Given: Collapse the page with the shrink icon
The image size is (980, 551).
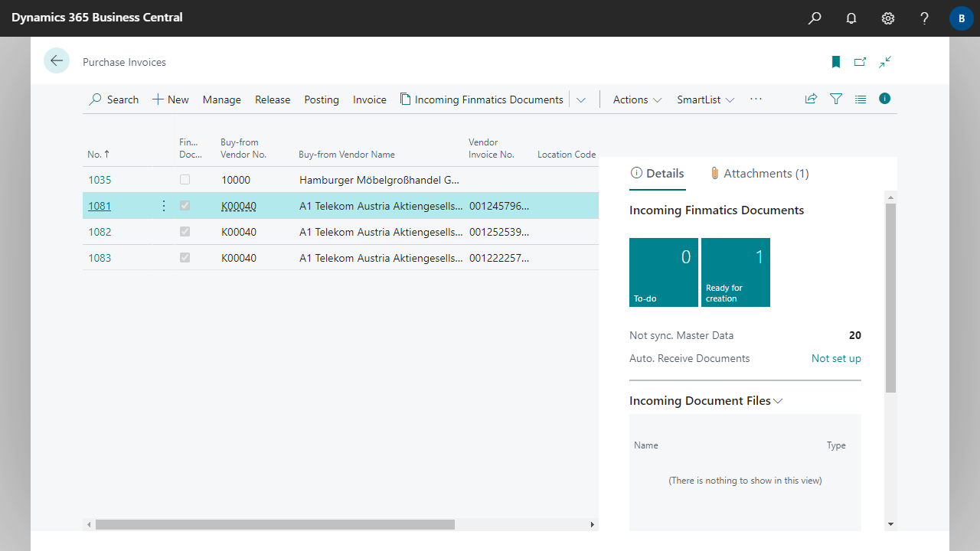Looking at the screenshot, I should pyautogui.click(x=885, y=62).
